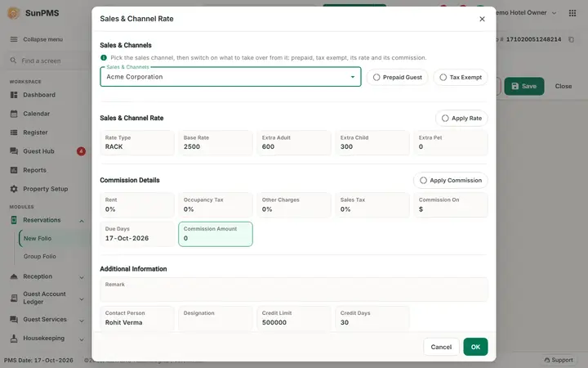Select New Folio in sidebar
Screen dimensions: 588x368
coord(38,239)
